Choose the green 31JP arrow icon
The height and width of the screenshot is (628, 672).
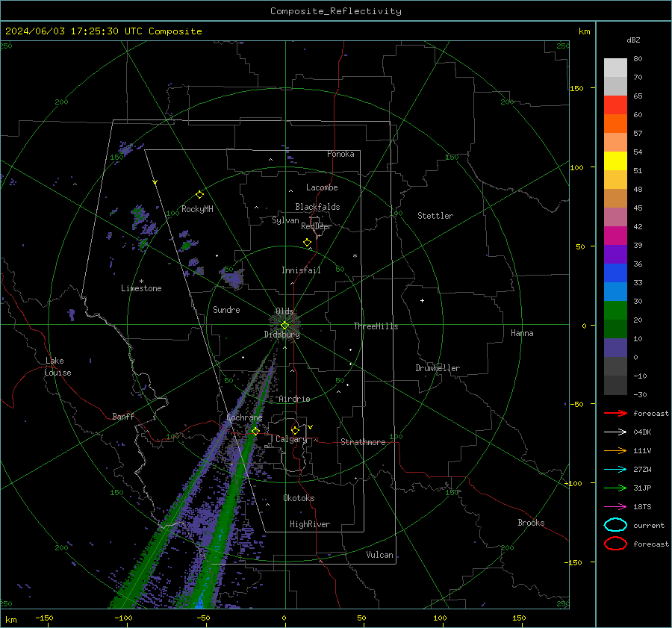click(615, 488)
